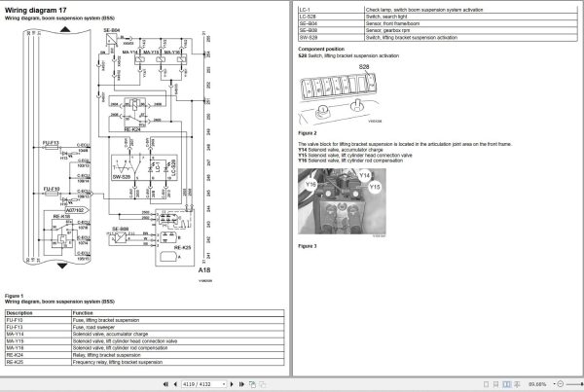Click the SW-S28 switch label in the diagram
Screen dimensions: 584x392
point(122,177)
